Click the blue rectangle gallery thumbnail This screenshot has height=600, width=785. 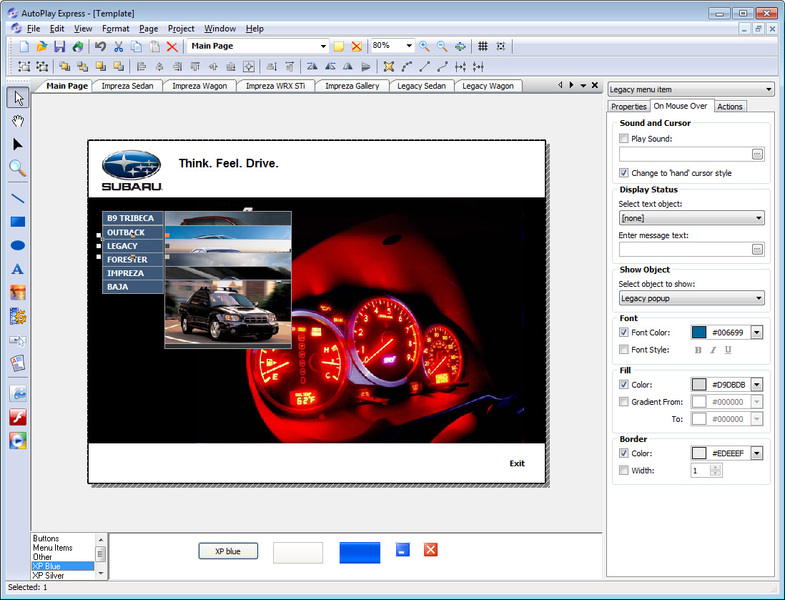click(359, 552)
